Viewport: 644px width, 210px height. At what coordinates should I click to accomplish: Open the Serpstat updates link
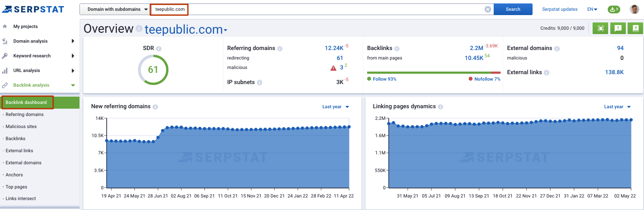(x=560, y=9)
